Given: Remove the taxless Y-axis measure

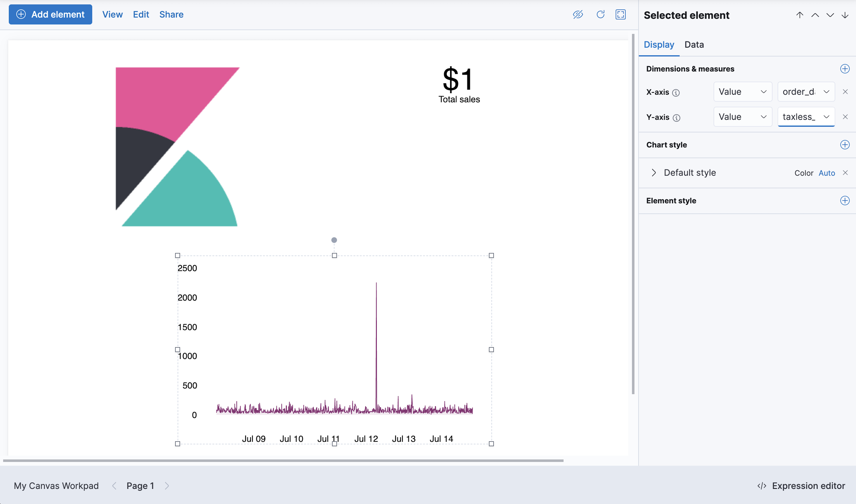Looking at the screenshot, I should coord(845,117).
